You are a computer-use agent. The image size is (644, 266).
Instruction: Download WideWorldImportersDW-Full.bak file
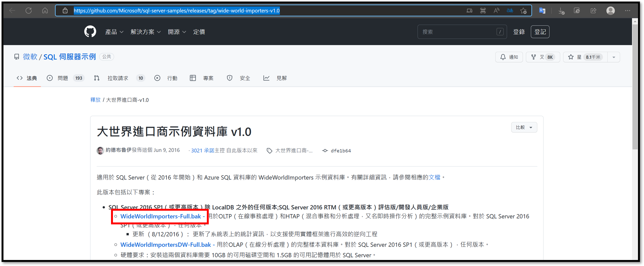[x=166, y=244]
